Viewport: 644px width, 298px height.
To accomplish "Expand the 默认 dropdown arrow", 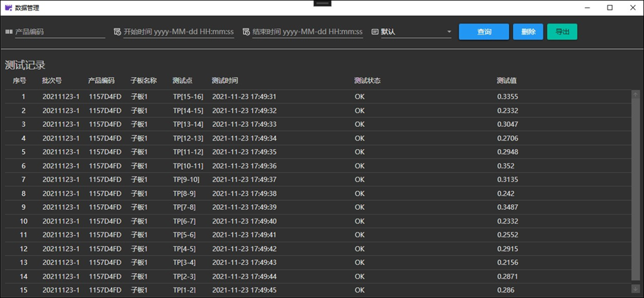I will coord(448,32).
